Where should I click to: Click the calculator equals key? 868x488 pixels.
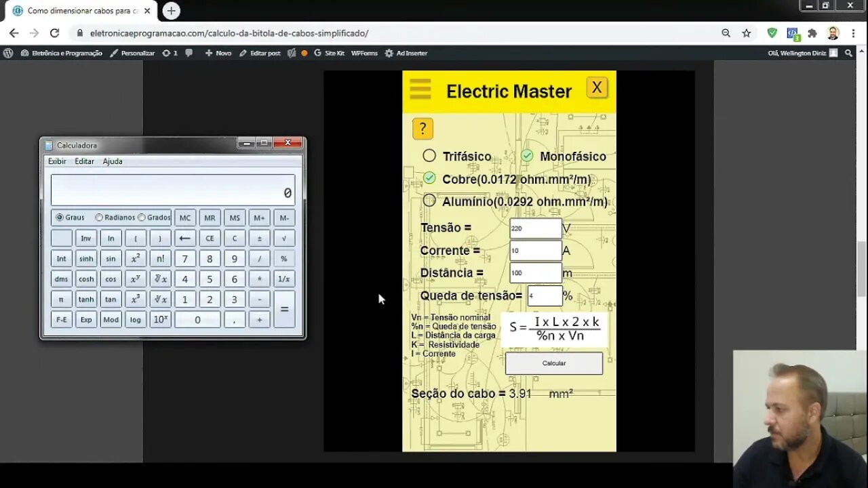(x=284, y=309)
